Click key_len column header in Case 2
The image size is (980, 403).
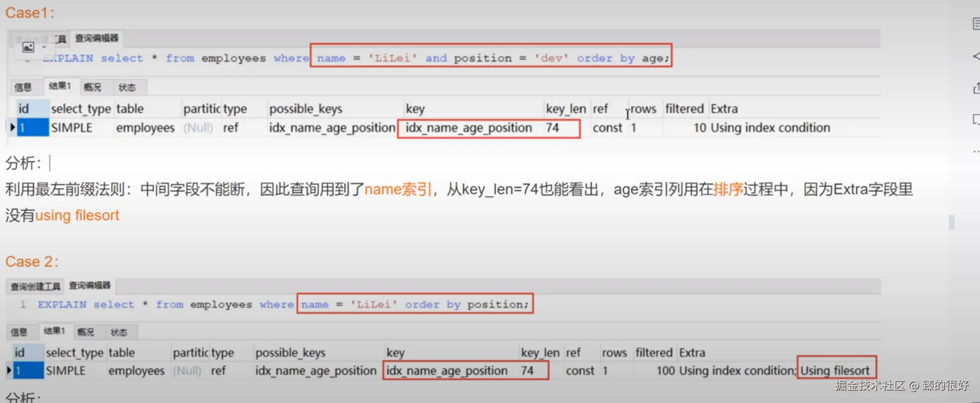[540, 352]
